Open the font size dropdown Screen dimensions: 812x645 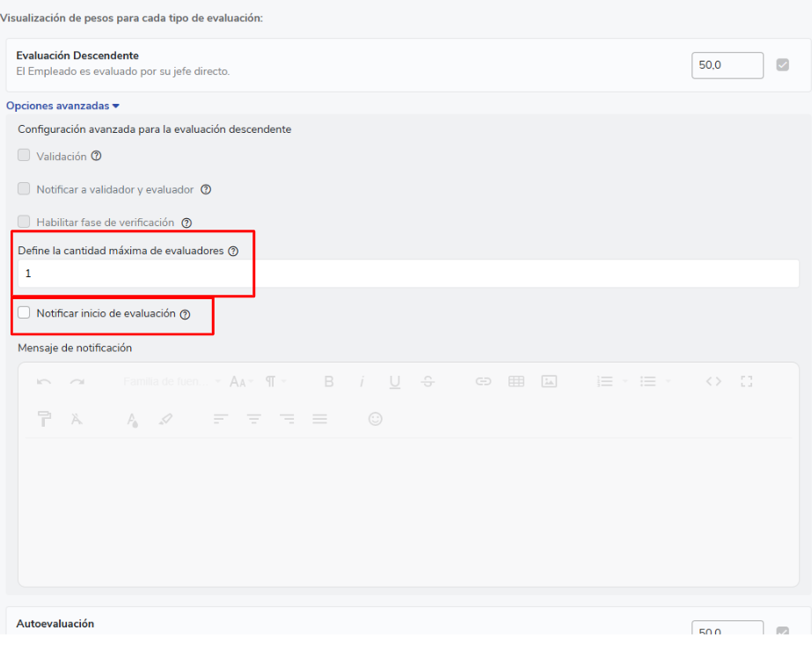pos(240,382)
